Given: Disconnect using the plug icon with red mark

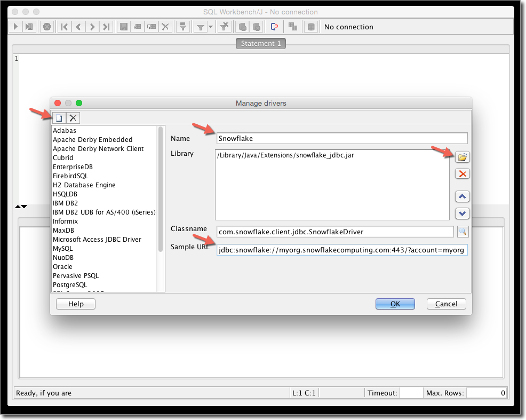Looking at the screenshot, I should point(275,27).
